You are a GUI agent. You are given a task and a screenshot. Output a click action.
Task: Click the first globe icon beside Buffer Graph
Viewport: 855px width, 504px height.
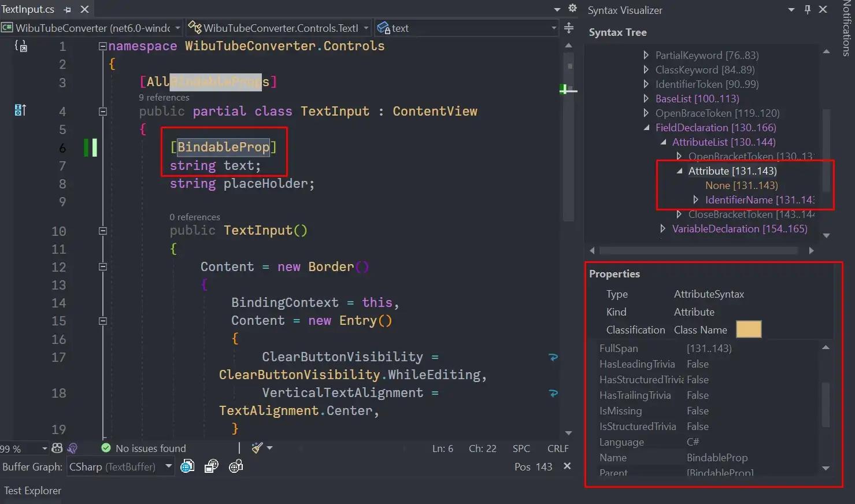[x=187, y=466]
